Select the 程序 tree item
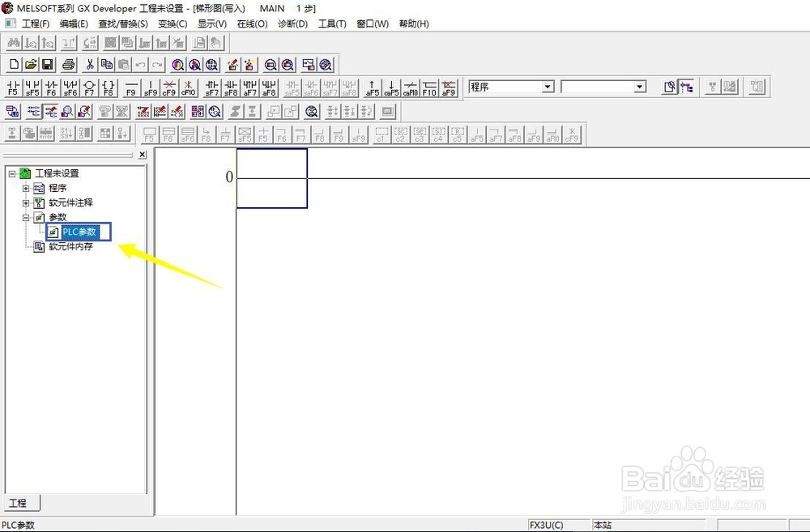The height and width of the screenshot is (532, 810). pyautogui.click(x=58, y=189)
